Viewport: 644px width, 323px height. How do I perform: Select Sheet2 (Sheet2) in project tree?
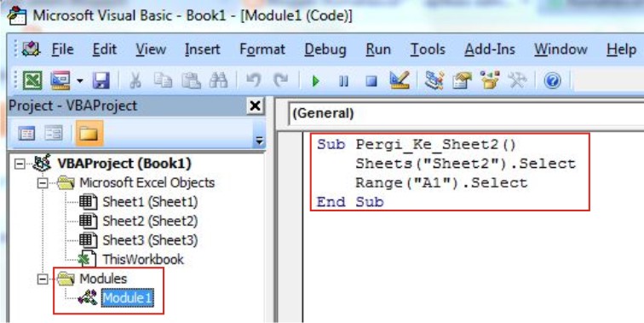click(x=150, y=221)
